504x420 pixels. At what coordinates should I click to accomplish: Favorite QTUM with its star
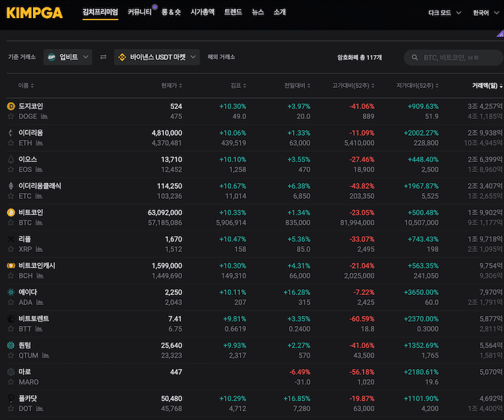point(11,355)
